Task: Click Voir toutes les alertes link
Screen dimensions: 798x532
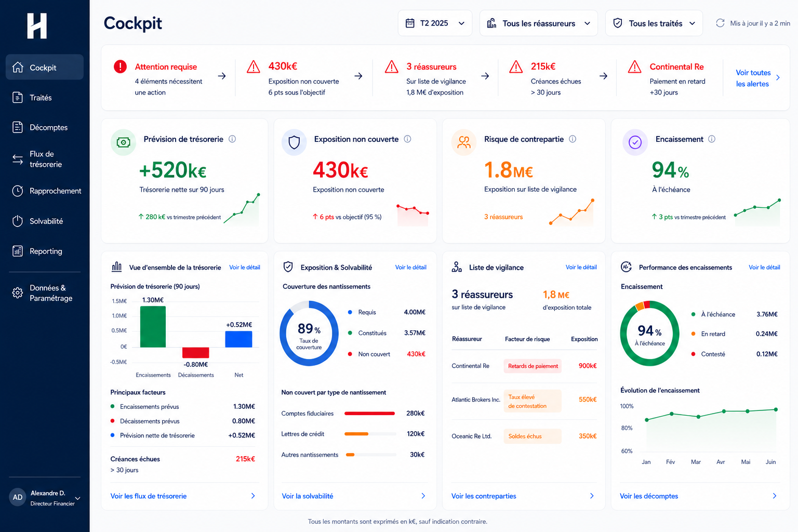Action: (753, 78)
